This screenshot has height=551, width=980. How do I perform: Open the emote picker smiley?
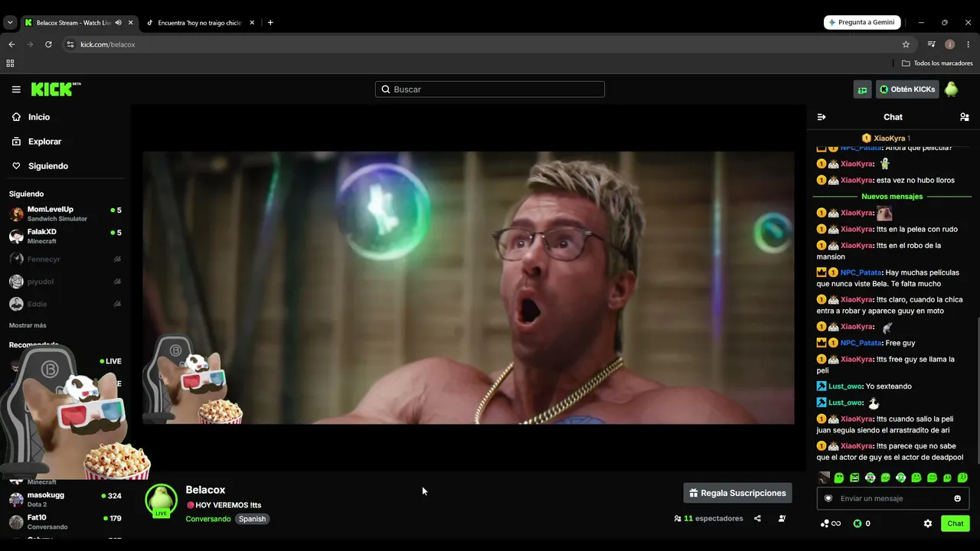(x=957, y=498)
